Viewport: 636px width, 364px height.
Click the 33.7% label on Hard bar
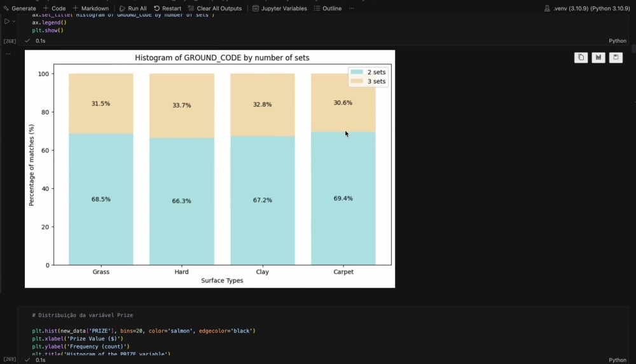point(181,105)
